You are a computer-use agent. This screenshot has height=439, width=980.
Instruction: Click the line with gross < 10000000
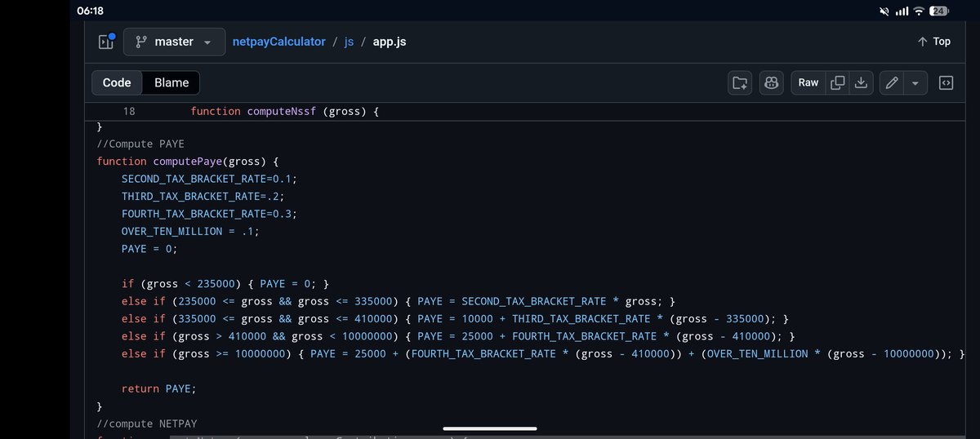click(458, 336)
